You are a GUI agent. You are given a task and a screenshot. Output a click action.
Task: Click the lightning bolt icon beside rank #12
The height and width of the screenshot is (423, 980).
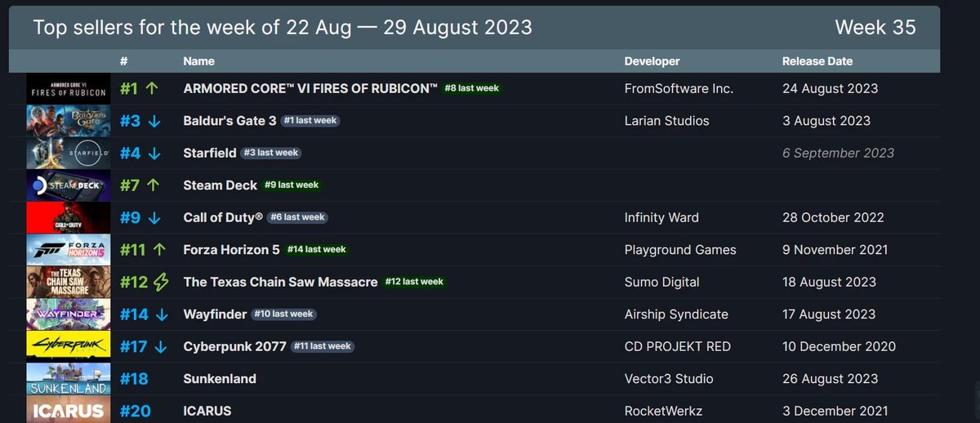161,282
